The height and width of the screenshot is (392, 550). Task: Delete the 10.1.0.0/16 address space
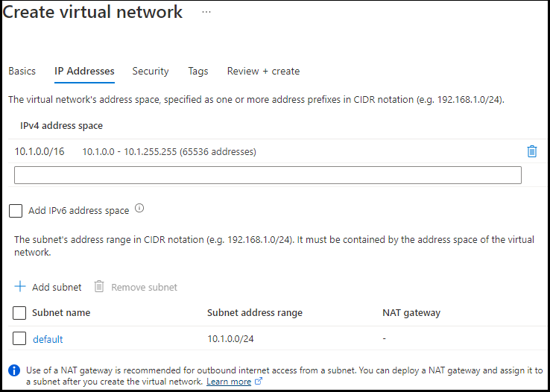click(531, 151)
